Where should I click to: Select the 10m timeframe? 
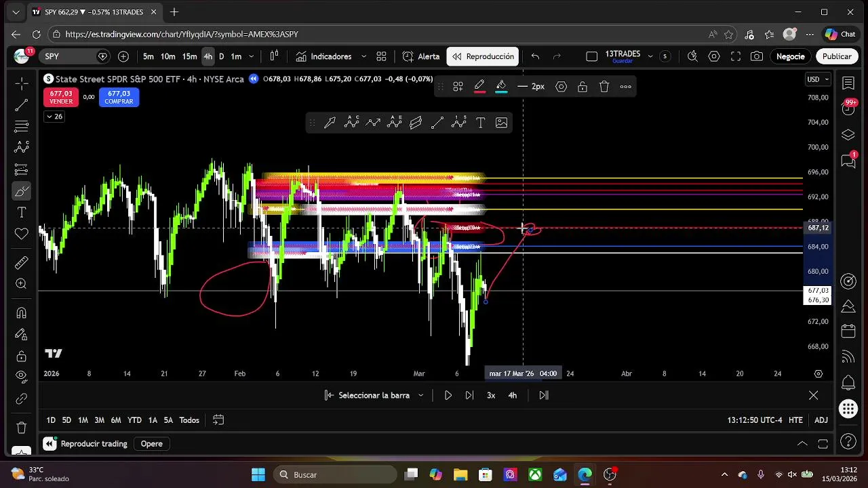[168, 56]
